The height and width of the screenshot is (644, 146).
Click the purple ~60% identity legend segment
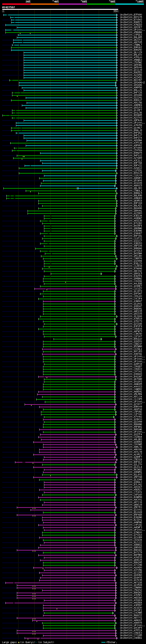(x=73, y=4)
